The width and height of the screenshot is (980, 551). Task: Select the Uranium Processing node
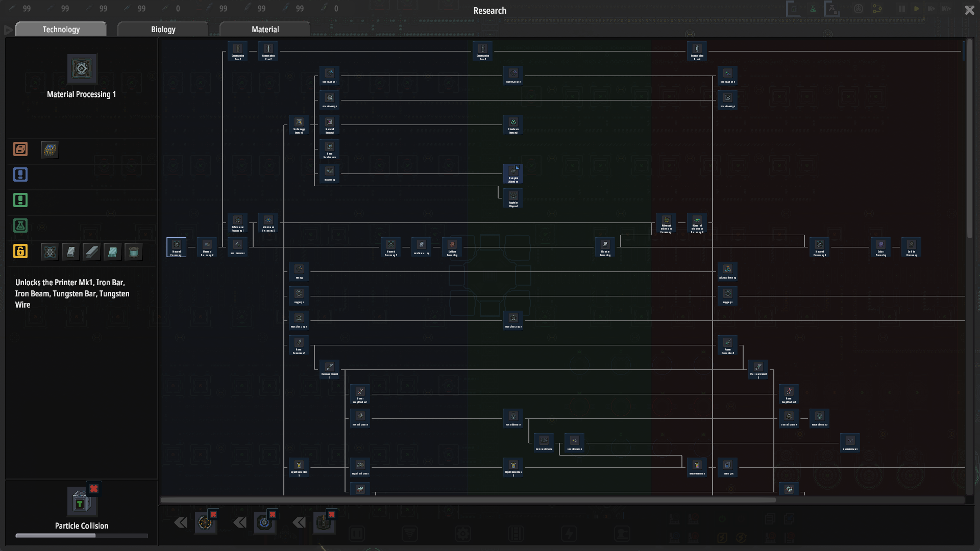452,247
